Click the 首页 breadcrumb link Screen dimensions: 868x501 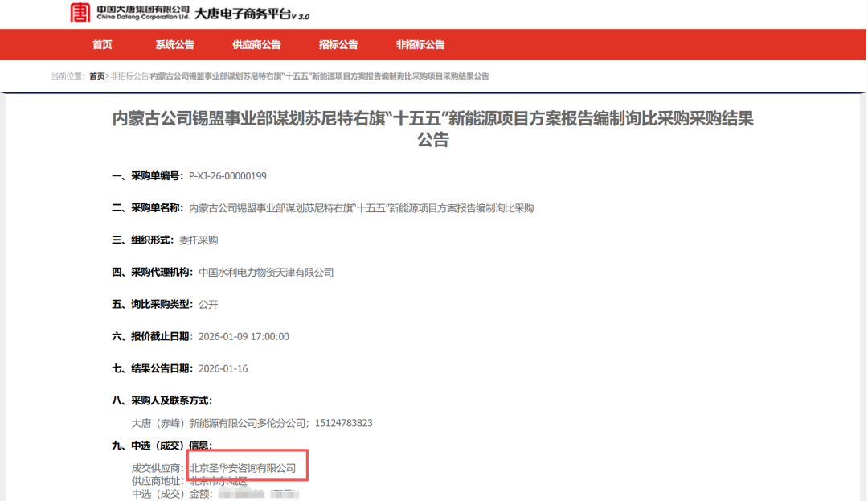coord(96,76)
